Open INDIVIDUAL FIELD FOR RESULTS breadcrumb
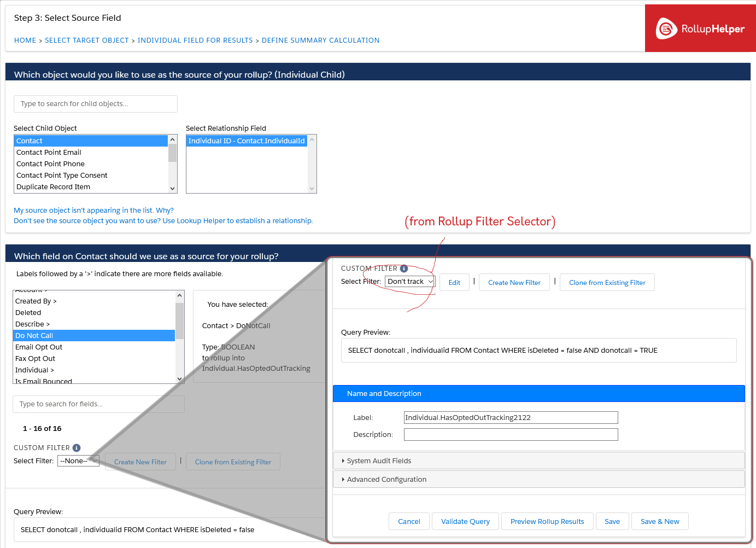756x548 pixels. [195, 40]
